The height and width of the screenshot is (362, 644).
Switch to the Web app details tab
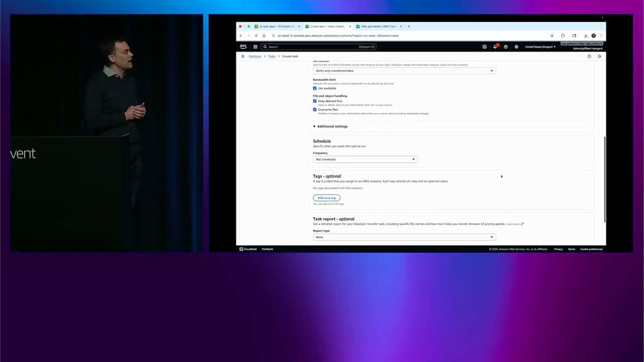click(378, 26)
